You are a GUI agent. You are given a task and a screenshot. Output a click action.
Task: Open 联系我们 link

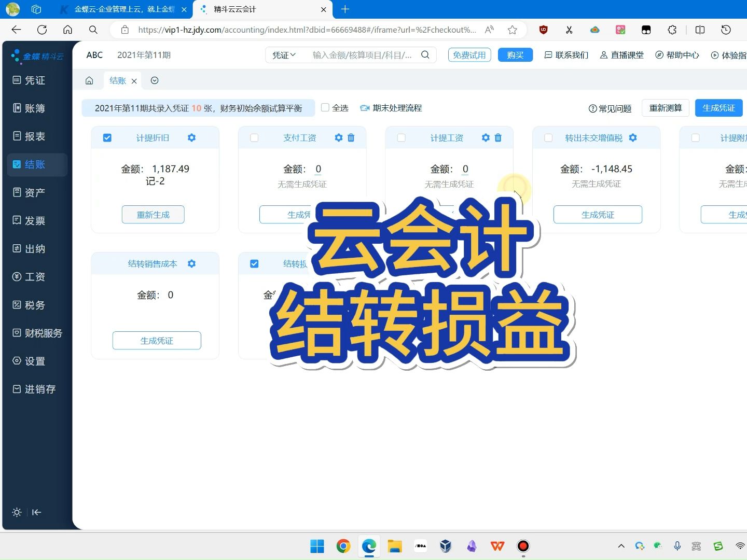(x=566, y=55)
